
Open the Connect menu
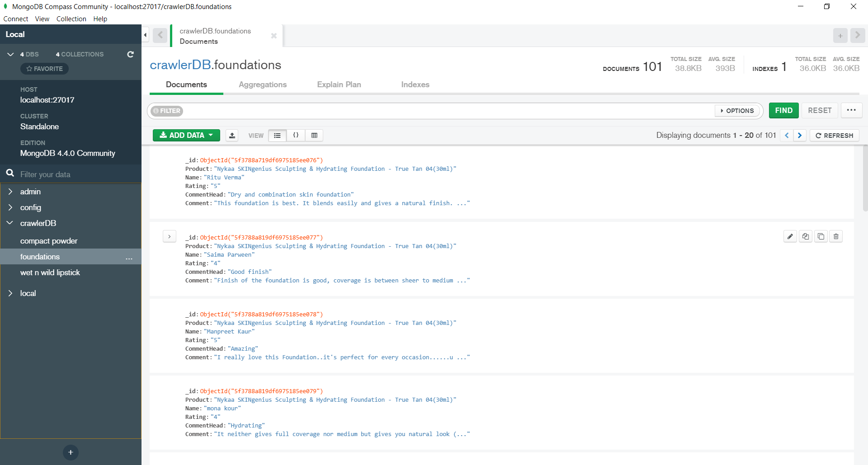[x=16, y=19]
